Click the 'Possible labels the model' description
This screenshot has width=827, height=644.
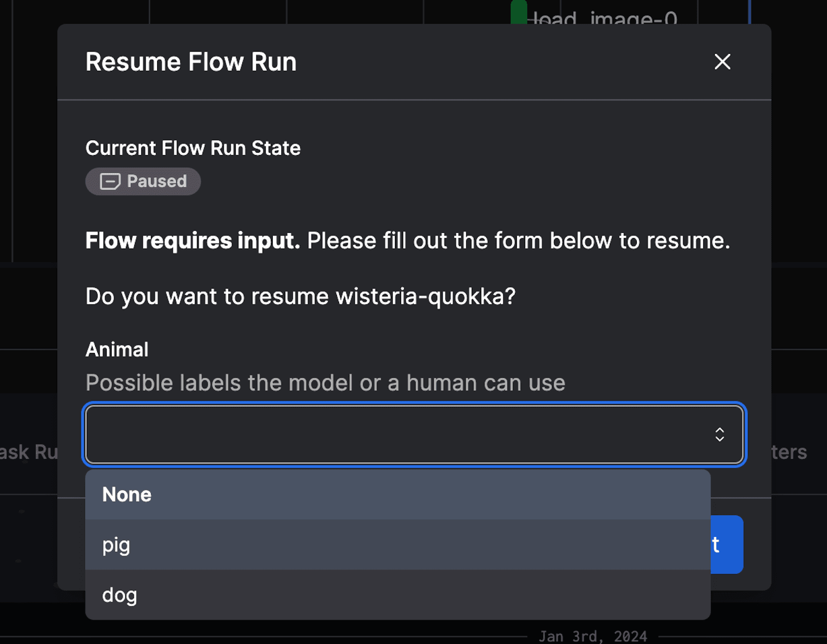click(x=325, y=383)
